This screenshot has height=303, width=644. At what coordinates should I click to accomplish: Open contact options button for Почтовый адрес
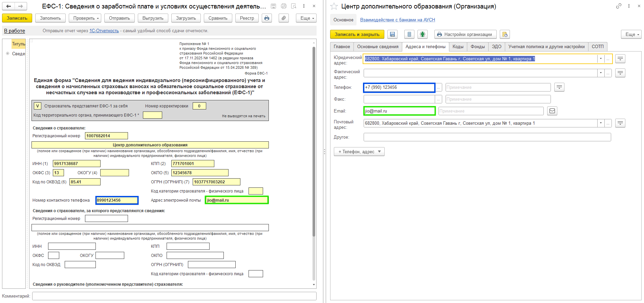pos(620,123)
